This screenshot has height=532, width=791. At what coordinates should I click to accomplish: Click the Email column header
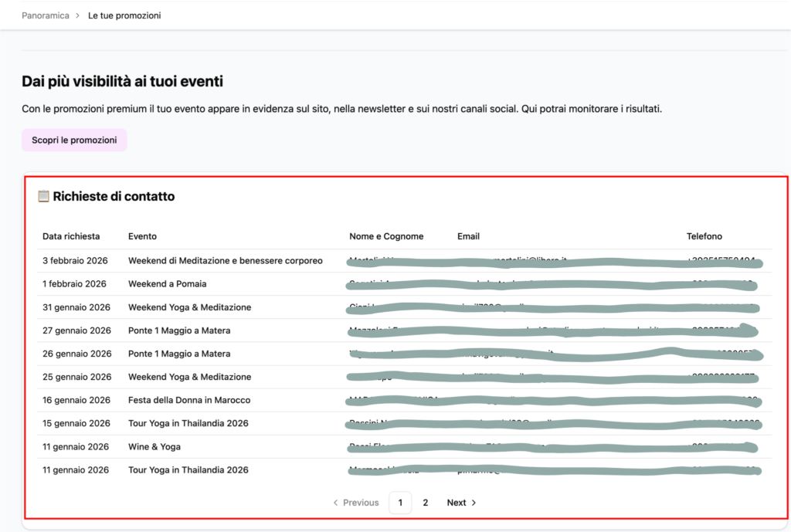(x=468, y=236)
